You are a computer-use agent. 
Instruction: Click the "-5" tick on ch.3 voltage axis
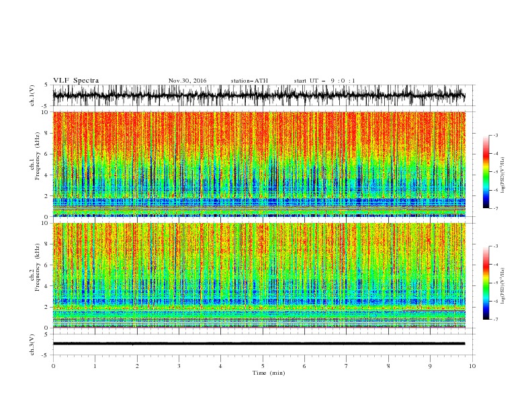point(46,355)
